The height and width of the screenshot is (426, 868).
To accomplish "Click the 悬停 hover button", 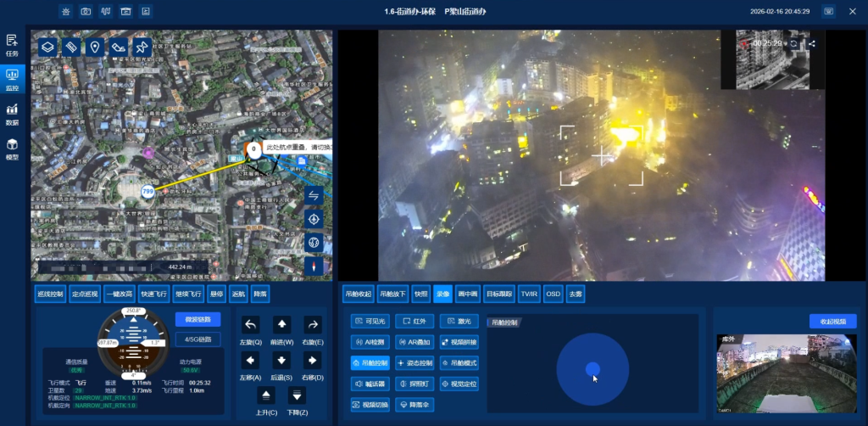I will point(217,294).
